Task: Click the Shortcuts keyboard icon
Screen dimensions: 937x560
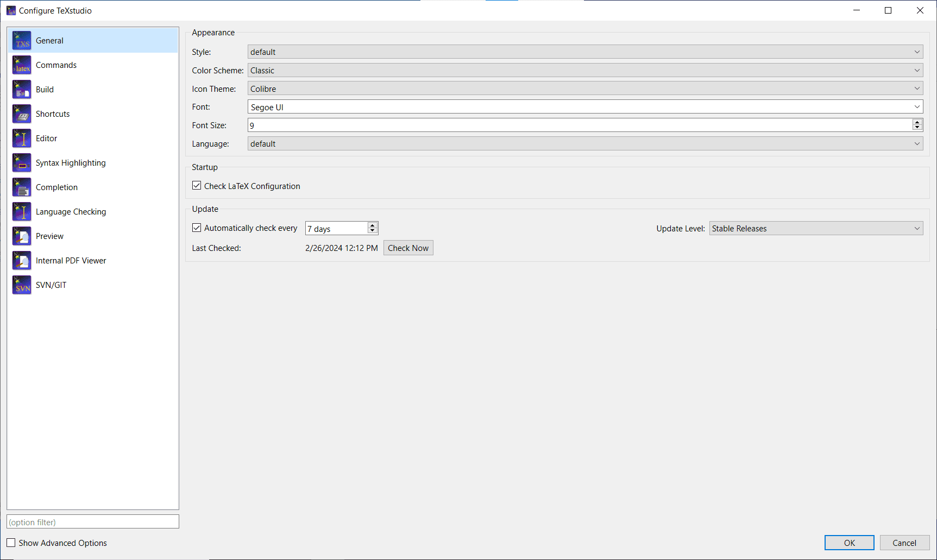Action: point(22,114)
